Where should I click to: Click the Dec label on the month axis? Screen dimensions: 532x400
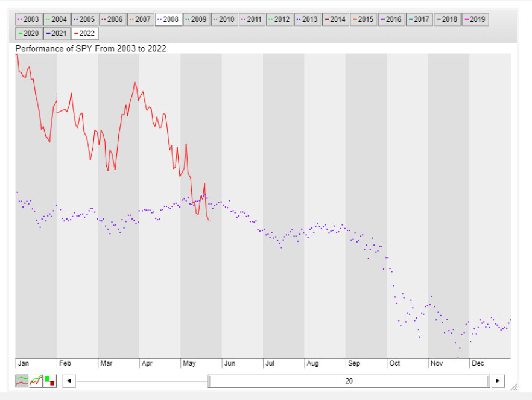point(478,363)
